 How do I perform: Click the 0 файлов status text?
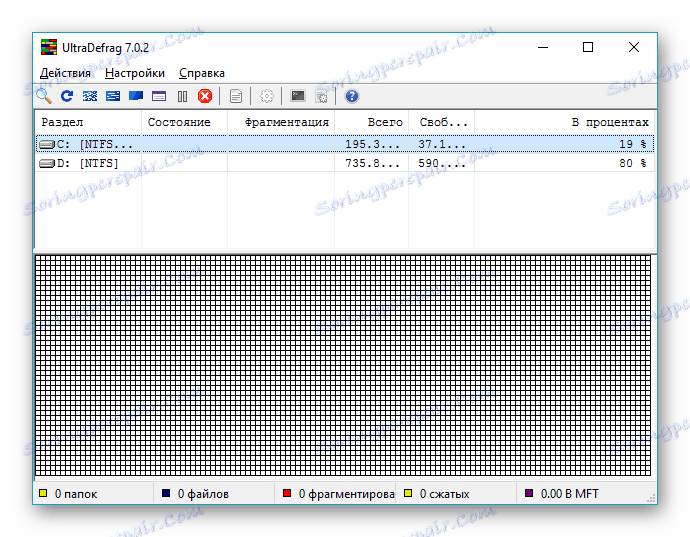(203, 494)
